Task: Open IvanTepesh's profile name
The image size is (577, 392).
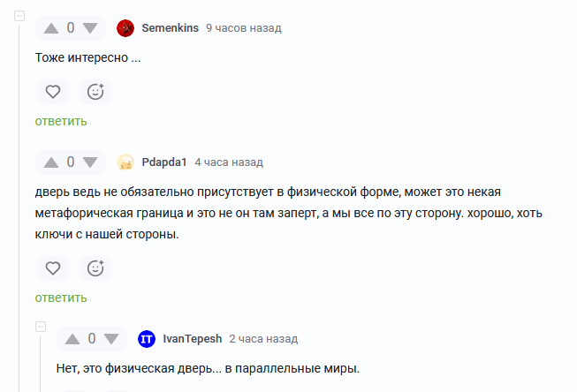Action: pyautogui.click(x=192, y=339)
